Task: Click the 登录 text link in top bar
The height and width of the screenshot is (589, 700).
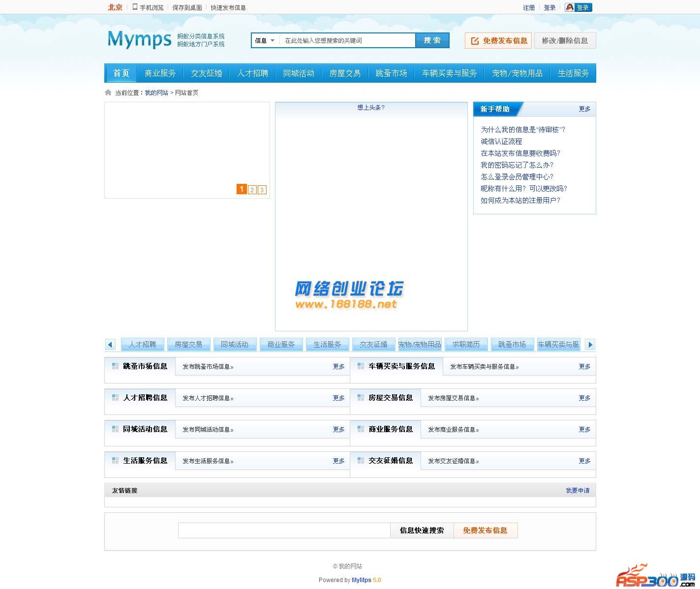Action: 549,7
